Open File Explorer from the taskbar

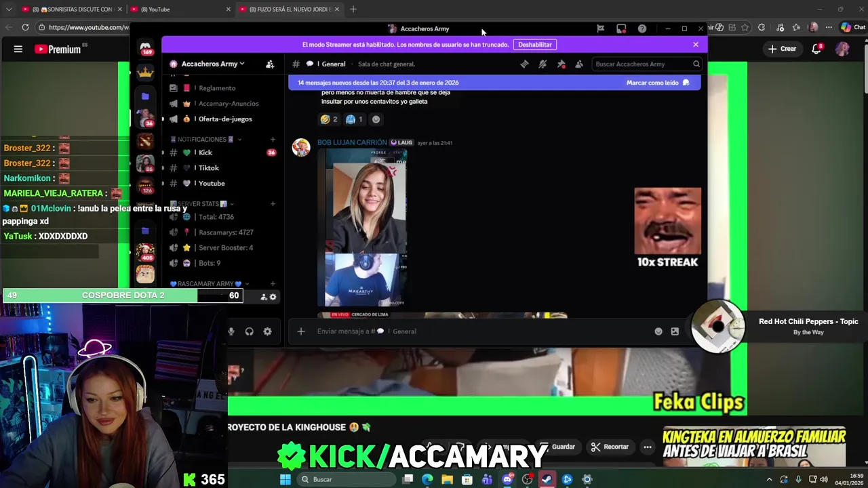[447, 479]
